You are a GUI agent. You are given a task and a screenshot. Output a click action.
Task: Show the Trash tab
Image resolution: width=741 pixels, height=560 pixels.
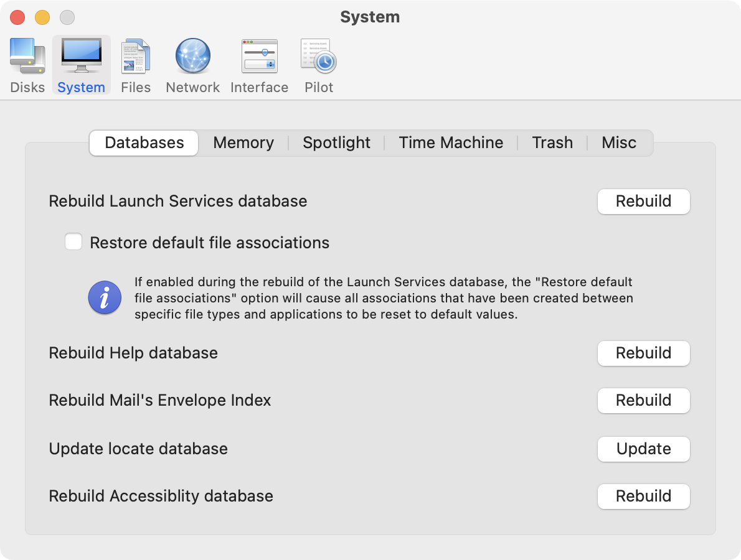(x=552, y=142)
